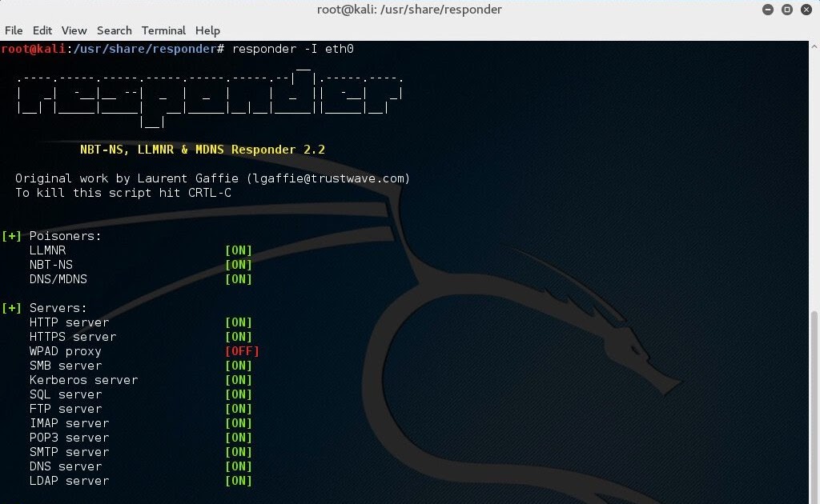Click the [+] marker beside Servers
Screen dimensions: 820x504
pyautogui.click(x=11, y=308)
